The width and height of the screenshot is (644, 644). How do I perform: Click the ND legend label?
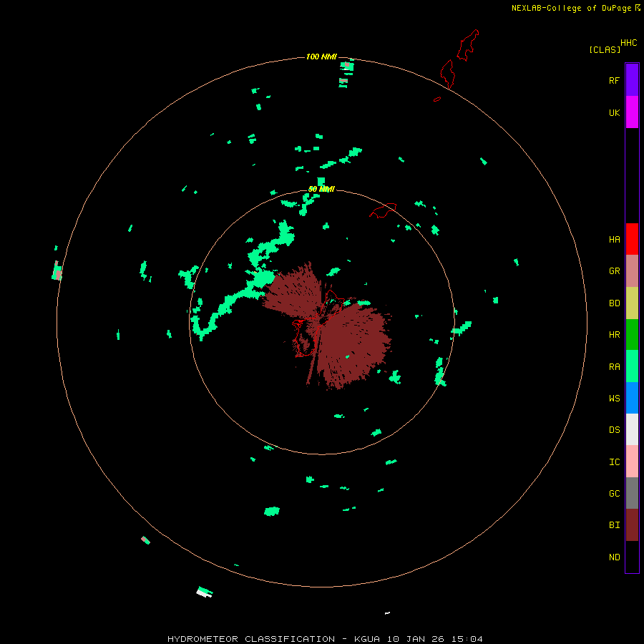(614, 557)
